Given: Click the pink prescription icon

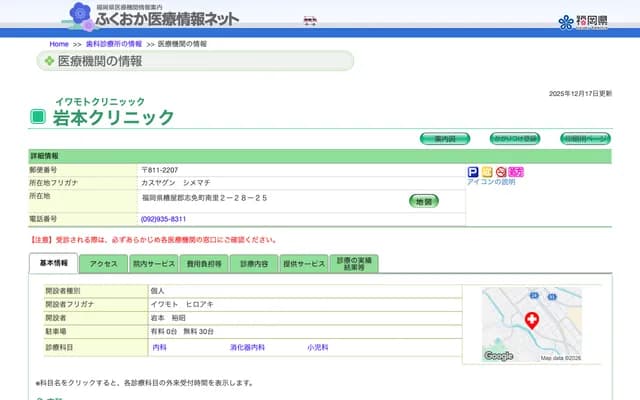Looking at the screenshot, I should click(x=516, y=172).
